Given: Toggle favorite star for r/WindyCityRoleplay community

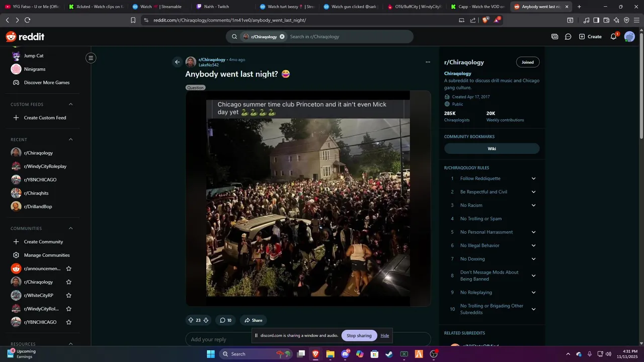Looking at the screenshot, I should (x=69, y=309).
